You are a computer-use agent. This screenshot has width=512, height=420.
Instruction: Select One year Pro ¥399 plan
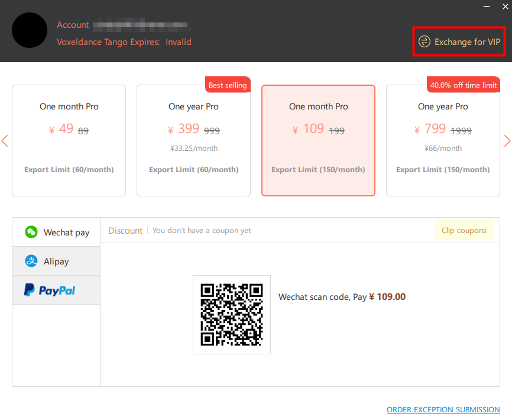[194, 140]
